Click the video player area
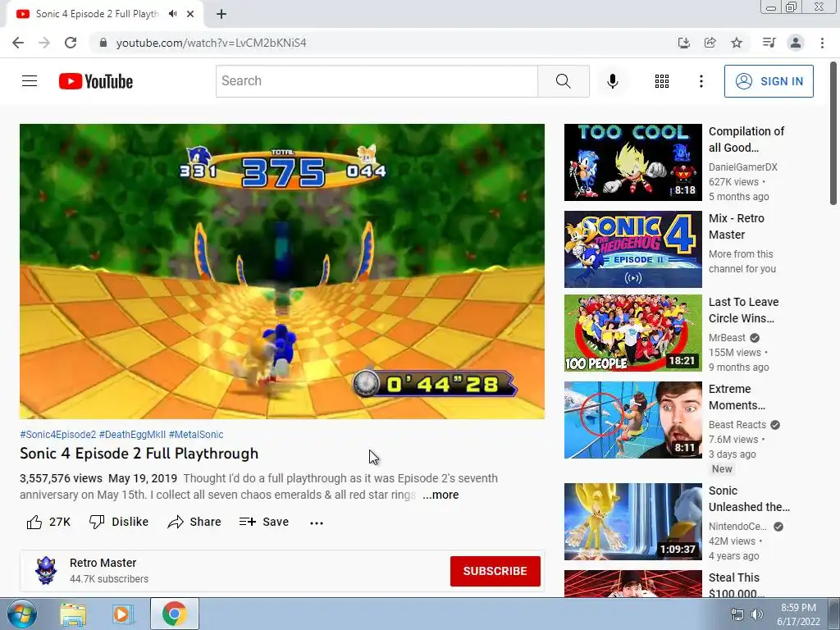Screen dimensions: 840x630 tap(282, 271)
